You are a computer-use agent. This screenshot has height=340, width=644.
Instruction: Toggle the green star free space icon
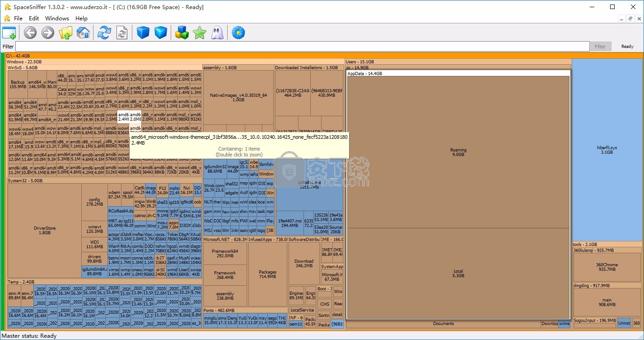coord(199,33)
